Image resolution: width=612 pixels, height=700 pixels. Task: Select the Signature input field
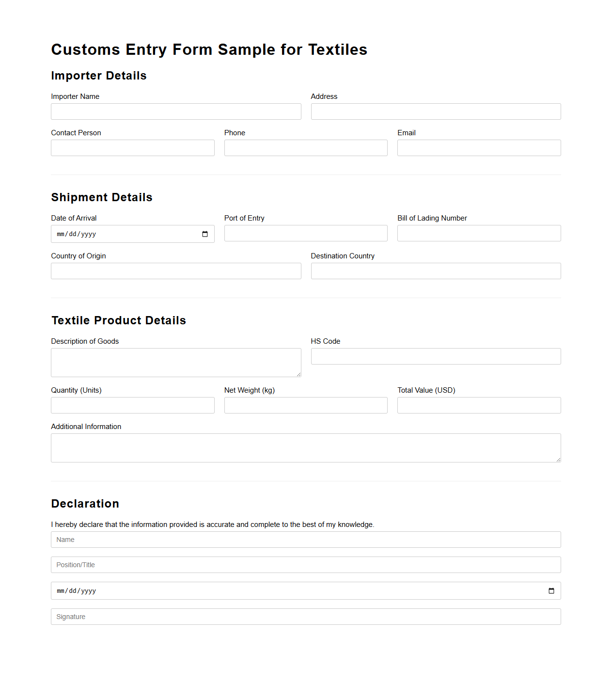(305, 616)
